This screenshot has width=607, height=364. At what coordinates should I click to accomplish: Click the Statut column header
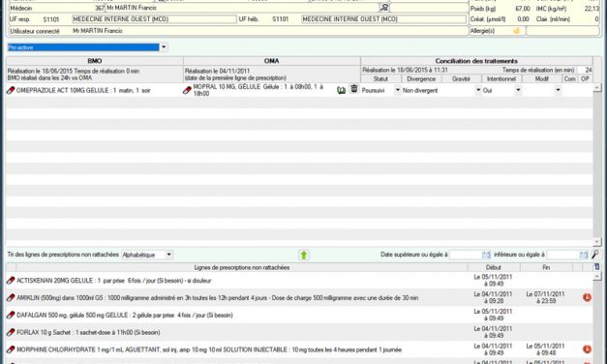pyautogui.click(x=380, y=79)
